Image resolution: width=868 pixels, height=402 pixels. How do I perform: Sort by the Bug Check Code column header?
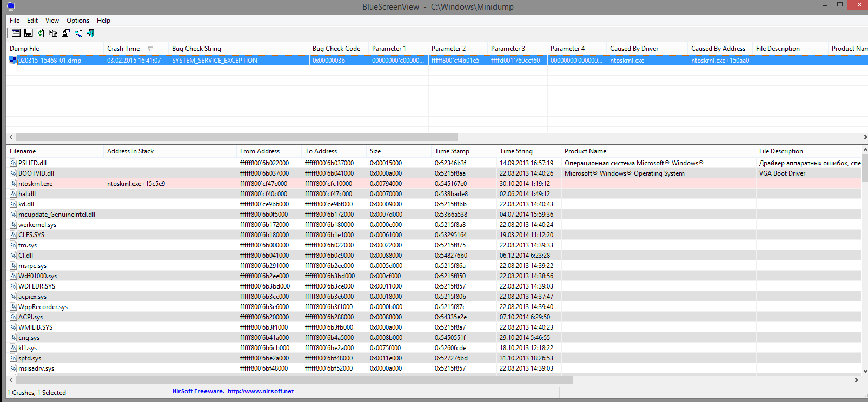(x=339, y=49)
